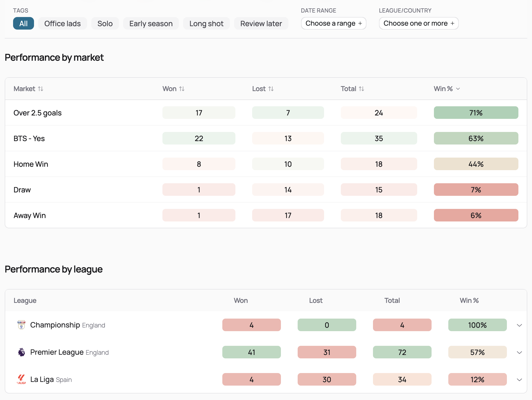Click the Won column sort arrows icon
The image size is (532, 400).
(x=182, y=89)
